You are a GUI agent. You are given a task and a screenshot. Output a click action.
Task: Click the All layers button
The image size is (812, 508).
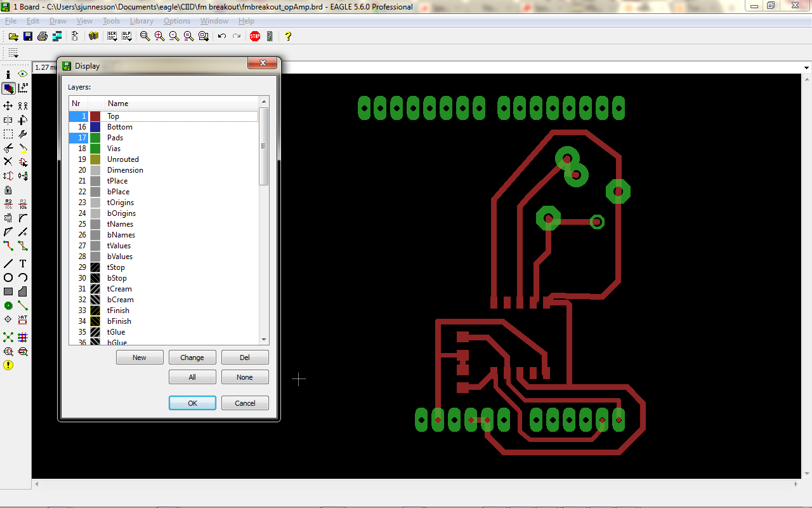pyautogui.click(x=192, y=377)
